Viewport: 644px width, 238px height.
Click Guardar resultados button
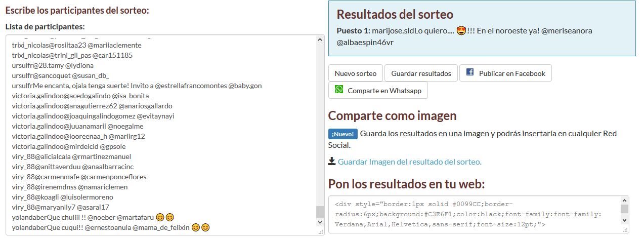(421, 73)
